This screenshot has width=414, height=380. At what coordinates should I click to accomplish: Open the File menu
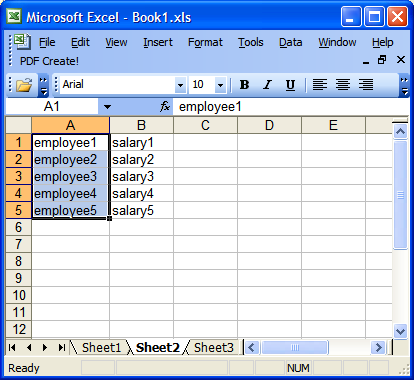pyautogui.click(x=47, y=42)
